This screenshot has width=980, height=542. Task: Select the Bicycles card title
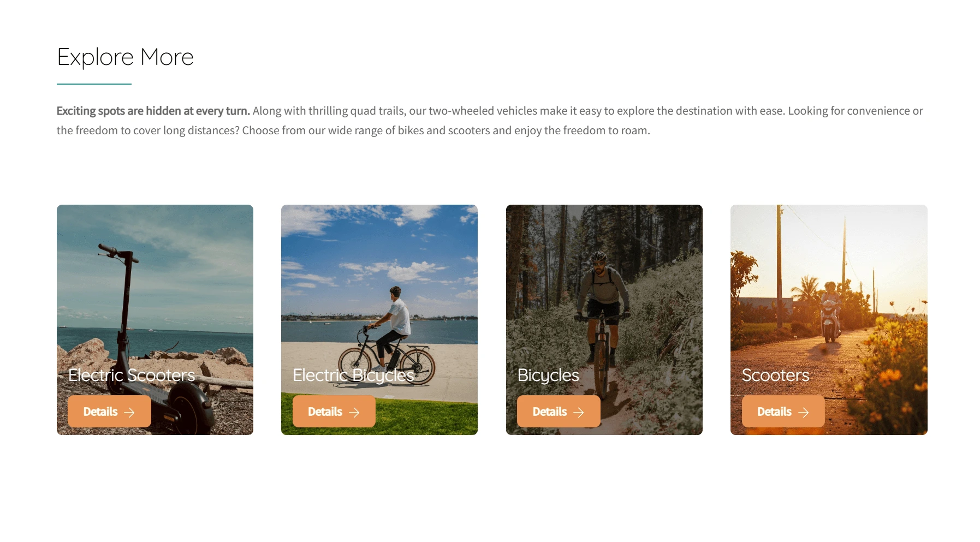pyautogui.click(x=548, y=375)
